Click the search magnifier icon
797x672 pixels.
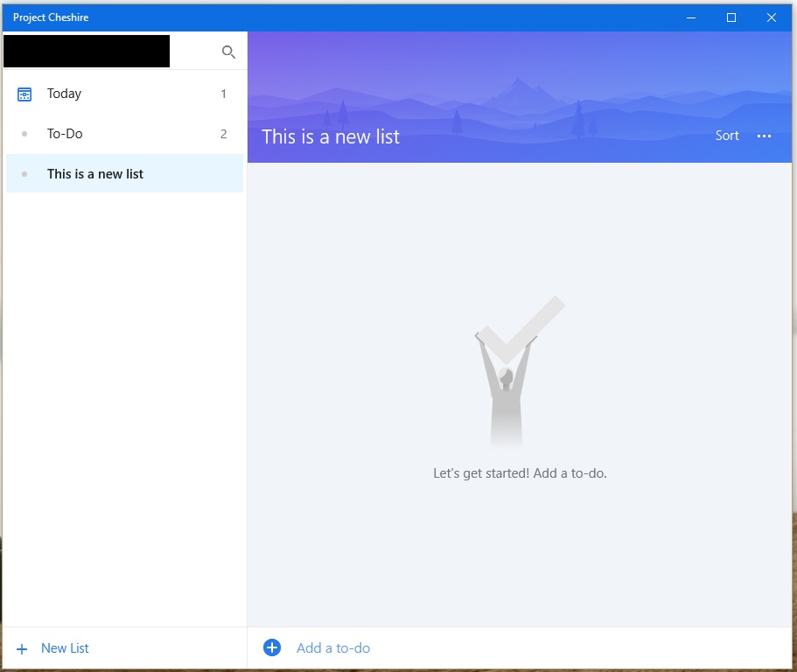(x=228, y=52)
